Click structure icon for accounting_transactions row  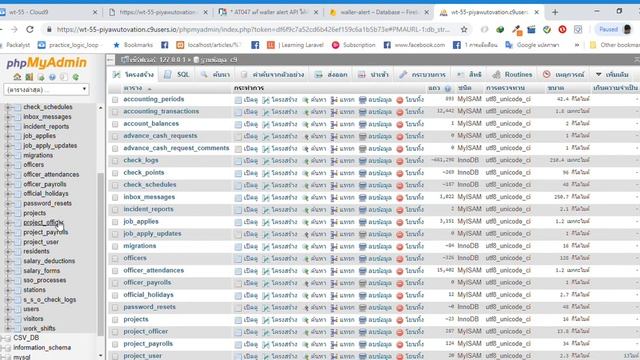266,112
